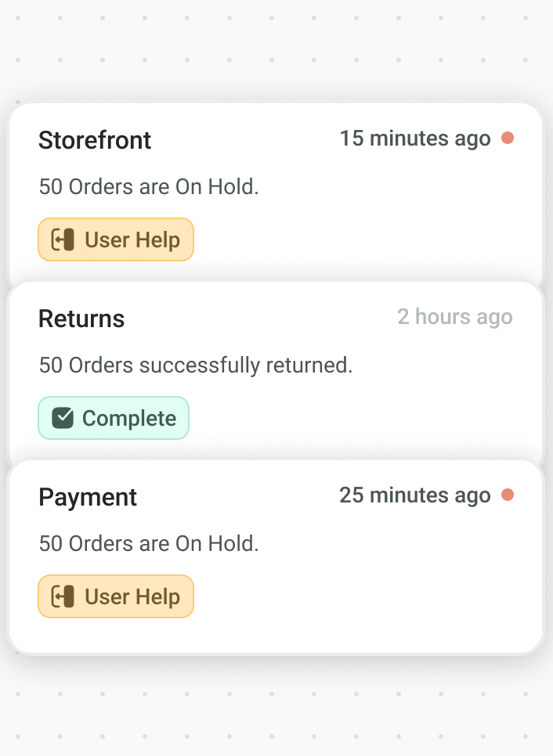Click the Payment User Help badge icon
Viewport: 553px width, 756px height.
[x=63, y=596]
